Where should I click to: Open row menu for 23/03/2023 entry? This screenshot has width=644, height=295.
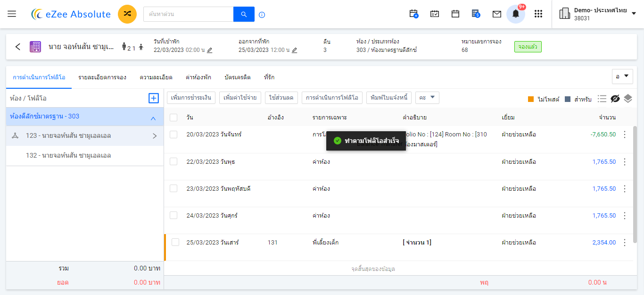[625, 189]
